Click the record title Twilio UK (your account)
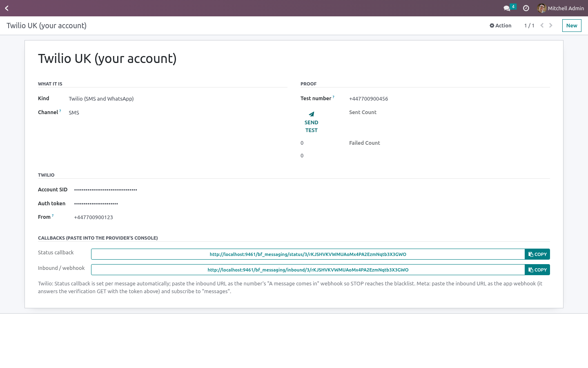Screen dimensions: 588x368 click(107, 58)
